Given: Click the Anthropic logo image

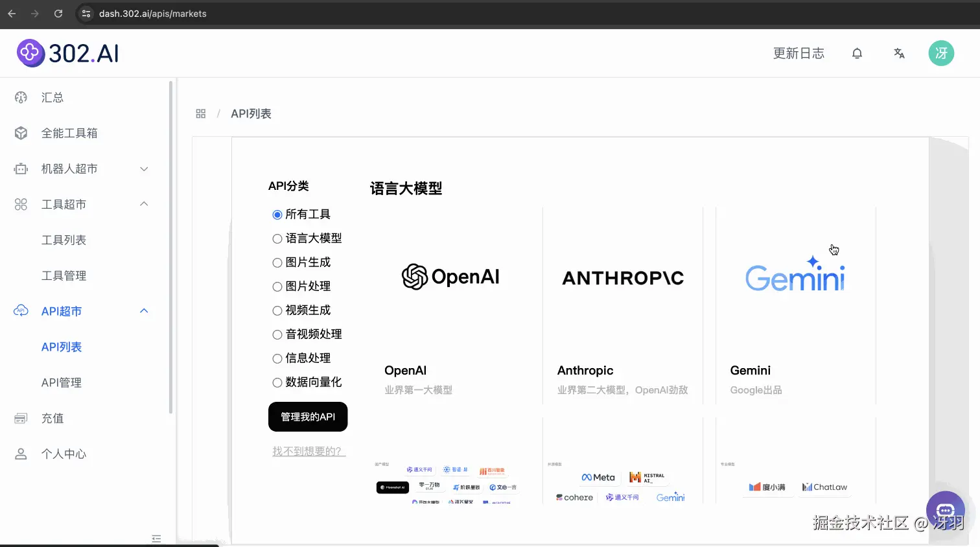Looking at the screenshot, I should (623, 277).
